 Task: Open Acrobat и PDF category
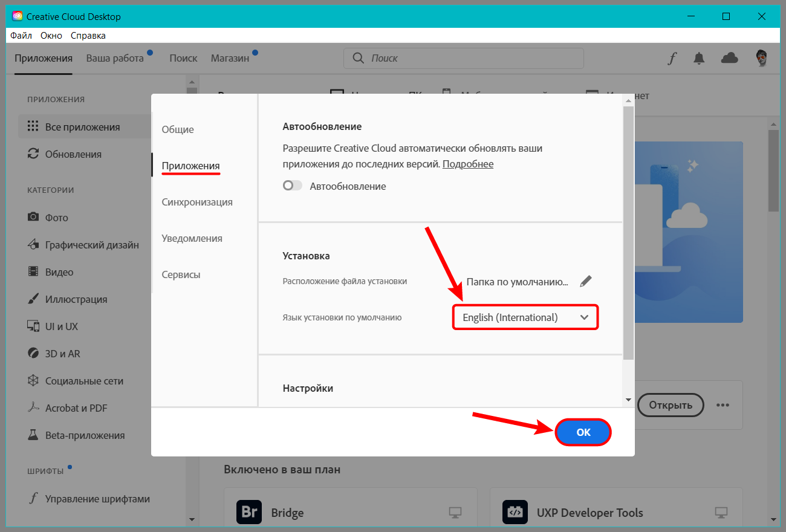coord(76,408)
